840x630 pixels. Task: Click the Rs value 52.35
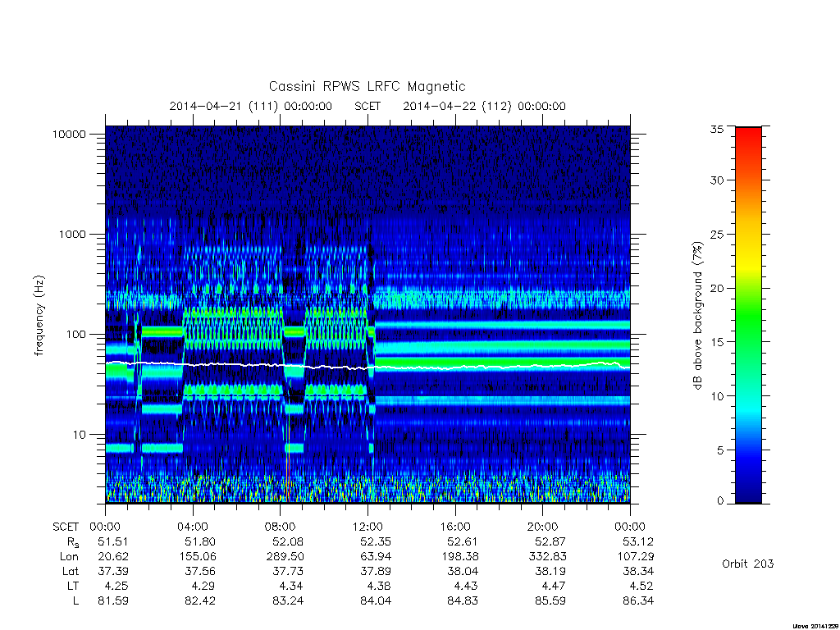pos(376,541)
